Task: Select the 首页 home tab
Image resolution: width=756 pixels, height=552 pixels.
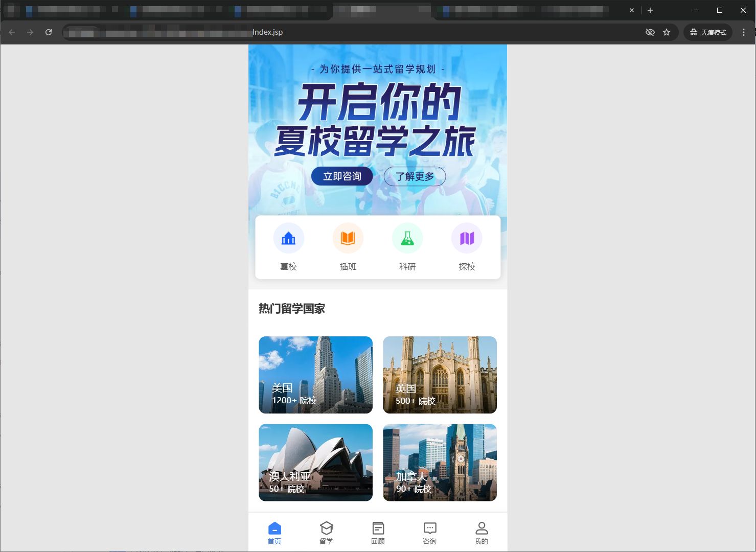Action: click(x=274, y=533)
